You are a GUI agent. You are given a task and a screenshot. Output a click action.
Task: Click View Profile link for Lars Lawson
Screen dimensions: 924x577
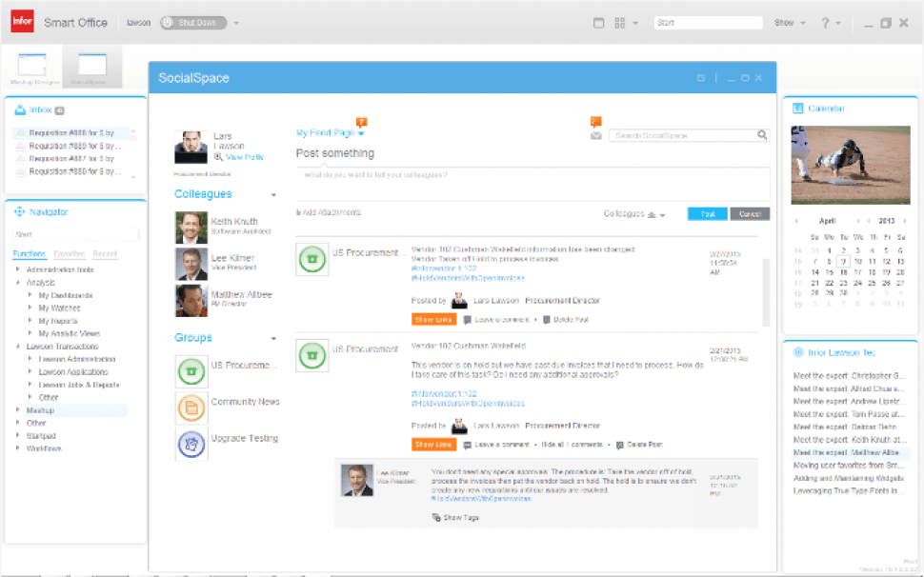(x=245, y=157)
